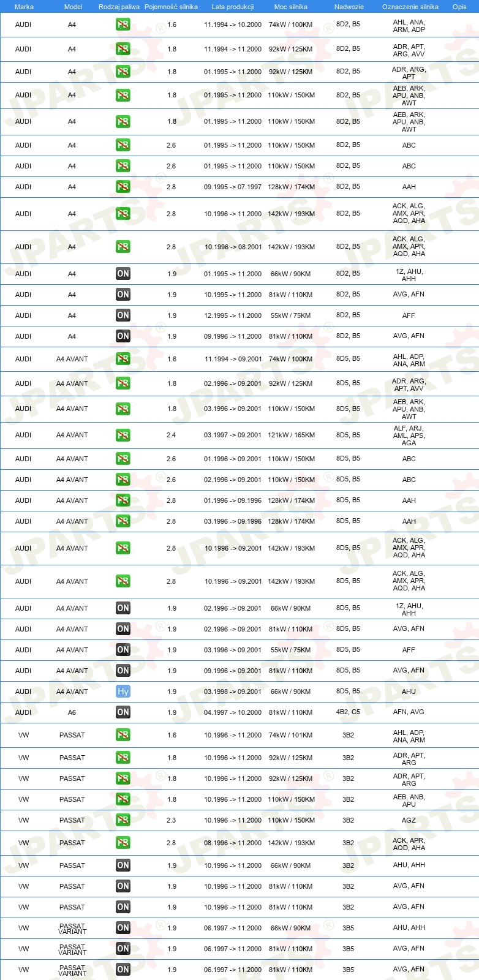479x980 pixels.
Task: Click petrol icon in VW PASSAT 2.3 row
Action: coord(123,820)
